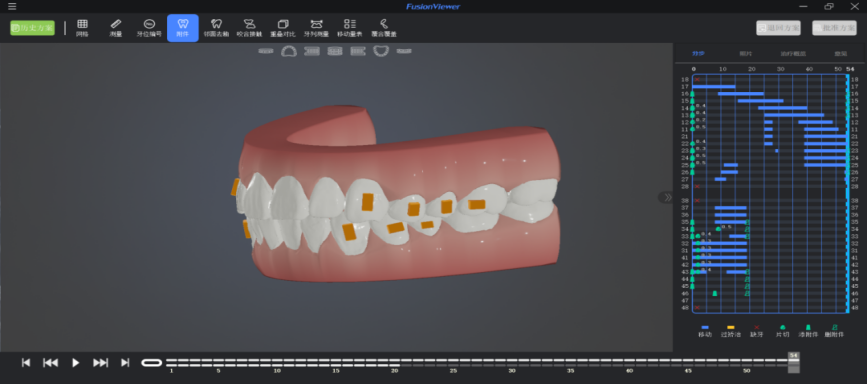Collapse the right panel with double-chevron arrow
Viewport: 867px width, 385px height.
667,197
